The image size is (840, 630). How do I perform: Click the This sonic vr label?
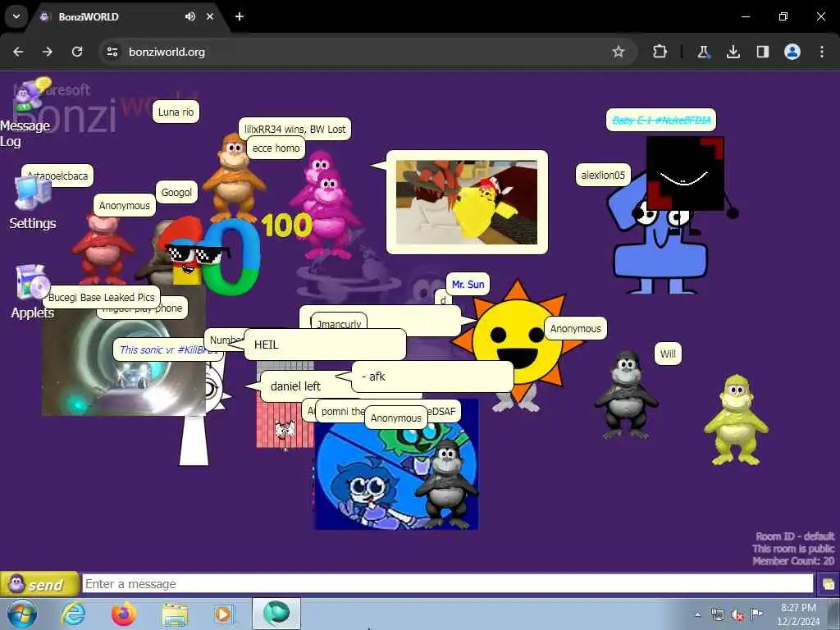point(167,349)
